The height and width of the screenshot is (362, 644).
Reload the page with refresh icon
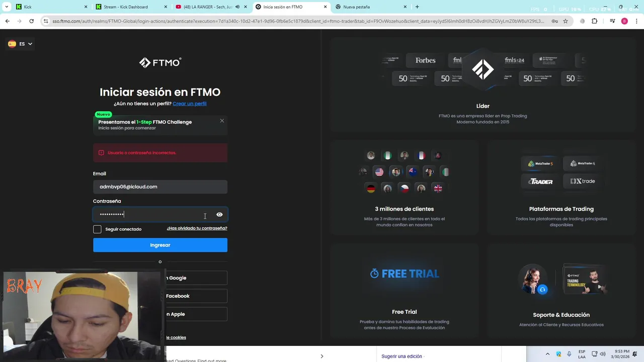click(x=31, y=21)
